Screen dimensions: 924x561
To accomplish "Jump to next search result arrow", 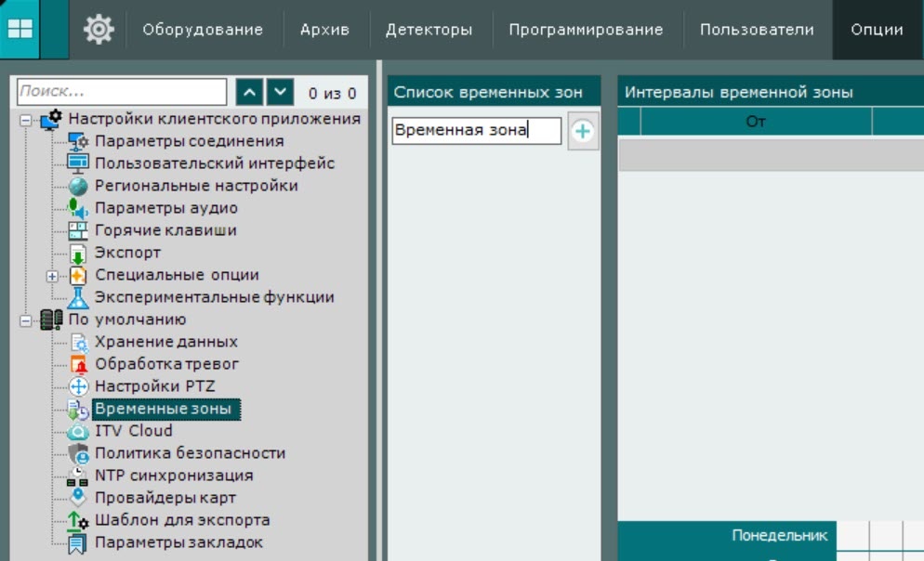I will [x=281, y=92].
